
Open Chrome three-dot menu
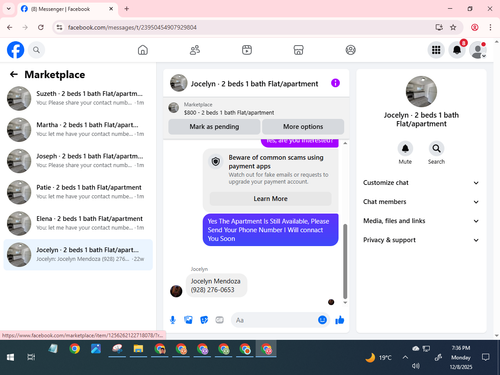[490, 27]
